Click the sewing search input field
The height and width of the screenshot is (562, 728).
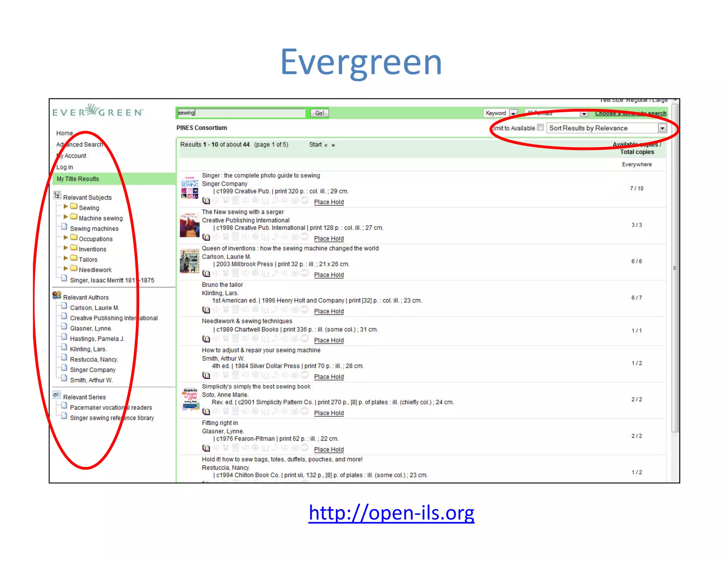241,113
